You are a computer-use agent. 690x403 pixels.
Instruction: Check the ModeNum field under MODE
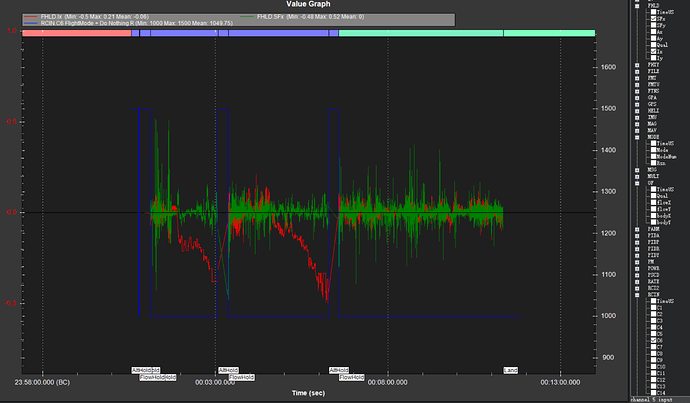(653, 157)
